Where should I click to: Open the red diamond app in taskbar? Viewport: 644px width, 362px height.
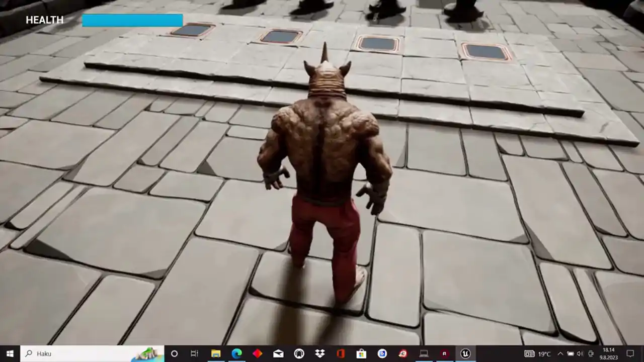pos(257,353)
